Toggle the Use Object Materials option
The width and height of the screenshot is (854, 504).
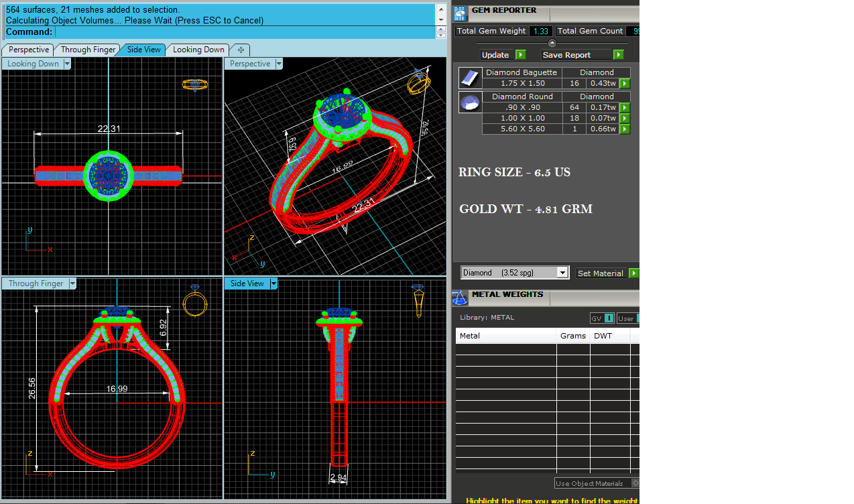[x=635, y=483]
